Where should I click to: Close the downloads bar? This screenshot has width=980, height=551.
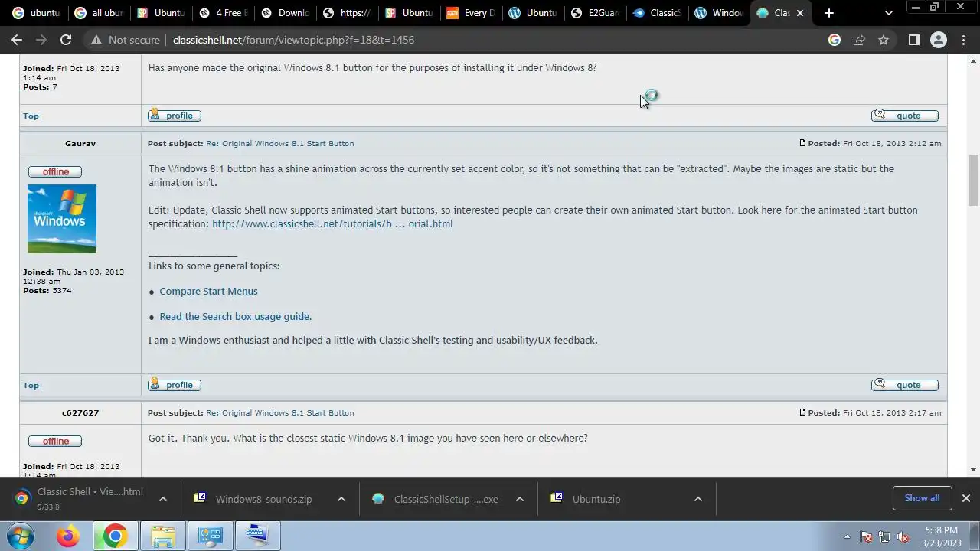(965, 498)
